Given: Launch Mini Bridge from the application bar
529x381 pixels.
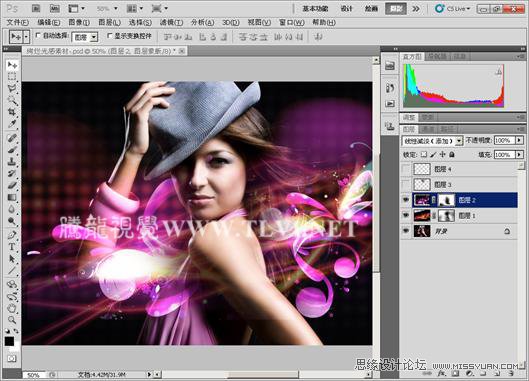Looking at the screenshot, I should 54,8.
